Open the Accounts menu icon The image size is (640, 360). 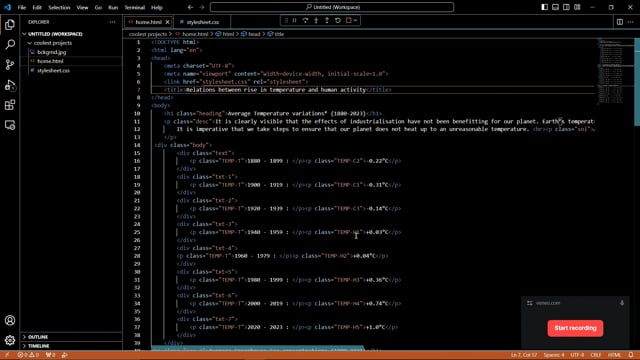tap(10, 320)
